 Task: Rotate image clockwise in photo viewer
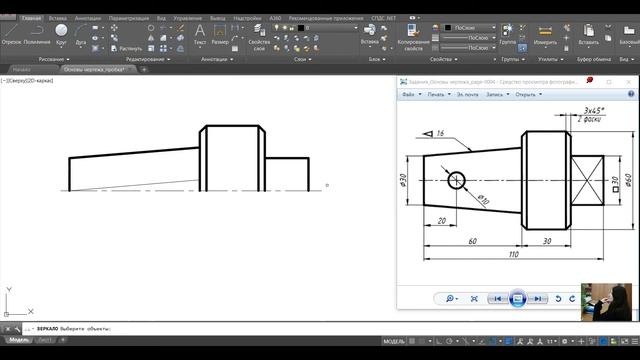(x=572, y=299)
